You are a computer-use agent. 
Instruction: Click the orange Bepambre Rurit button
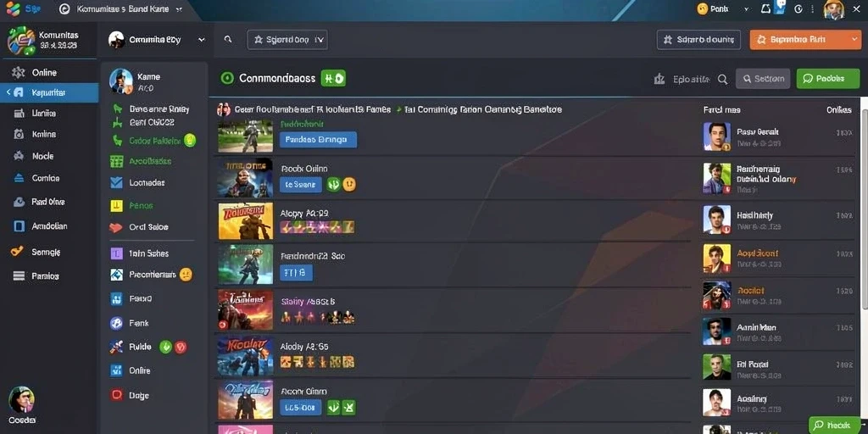[x=805, y=40]
